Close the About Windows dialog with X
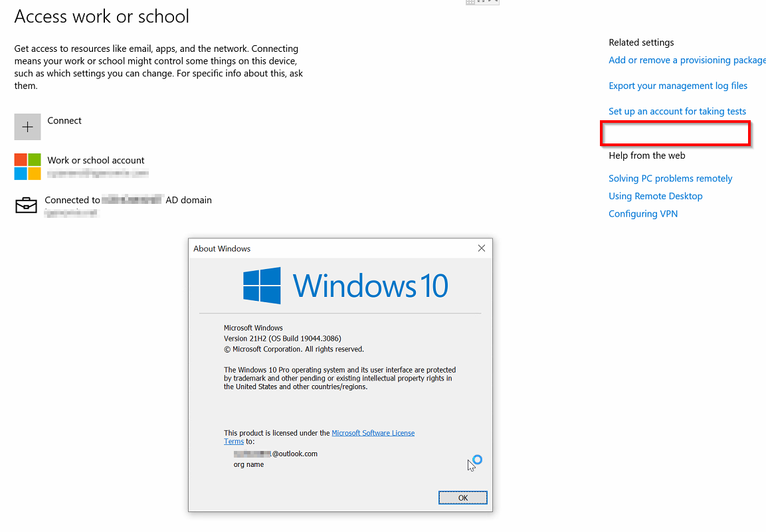The image size is (766, 532). (x=481, y=248)
